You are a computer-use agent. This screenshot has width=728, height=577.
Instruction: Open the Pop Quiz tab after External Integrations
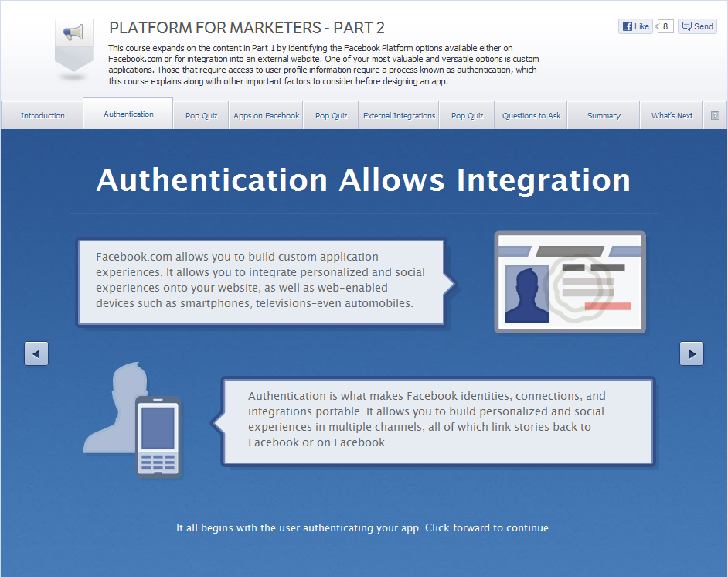467,115
